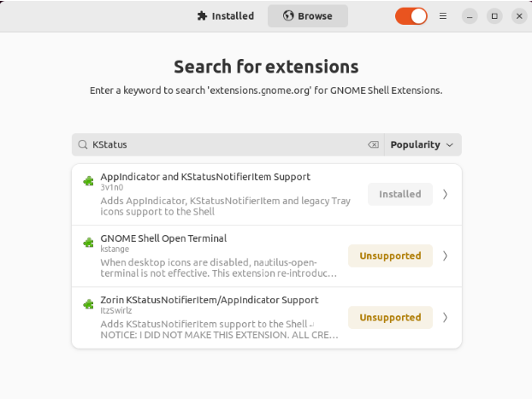Click Installed button for AppIndicator extension
The width and height of the screenshot is (532, 399).
point(399,195)
